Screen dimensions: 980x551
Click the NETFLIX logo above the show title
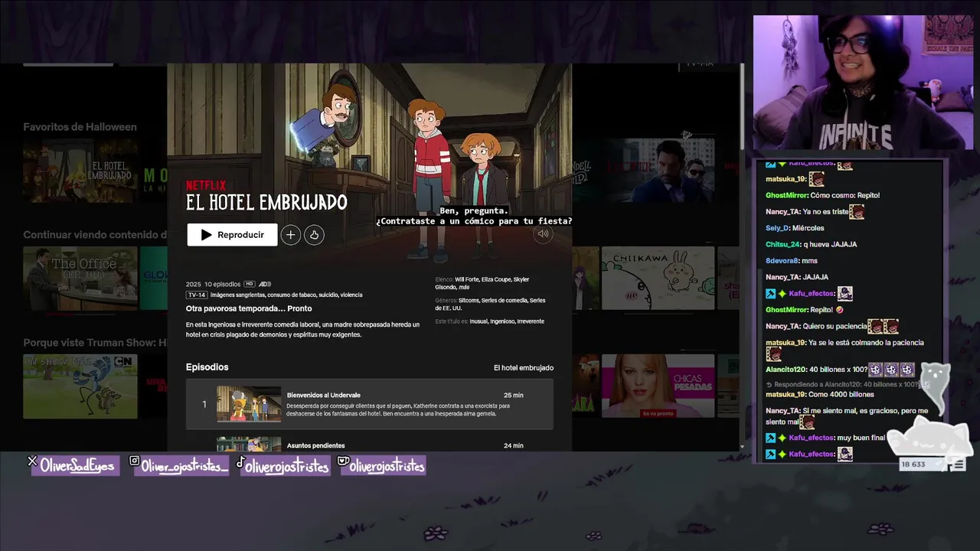click(206, 185)
